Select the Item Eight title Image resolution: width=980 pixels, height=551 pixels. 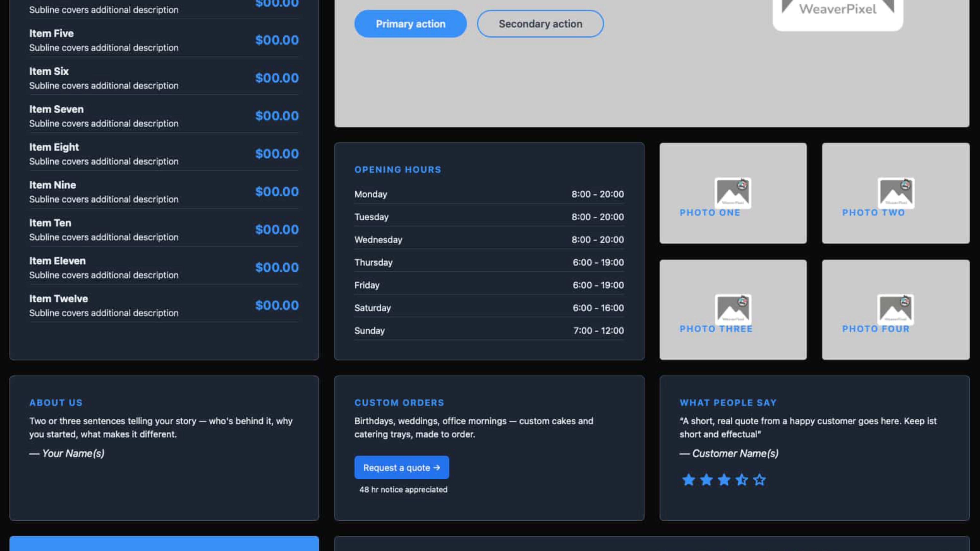54,147
